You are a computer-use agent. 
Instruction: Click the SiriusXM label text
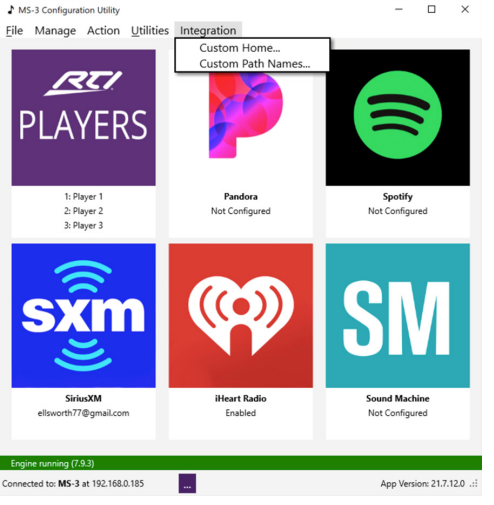pos(83,399)
